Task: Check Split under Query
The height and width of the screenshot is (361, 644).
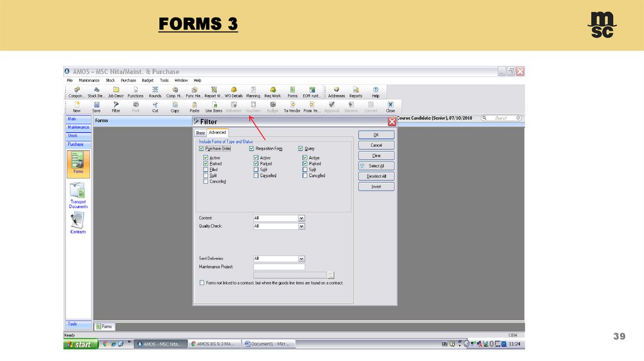Action: coord(305,169)
